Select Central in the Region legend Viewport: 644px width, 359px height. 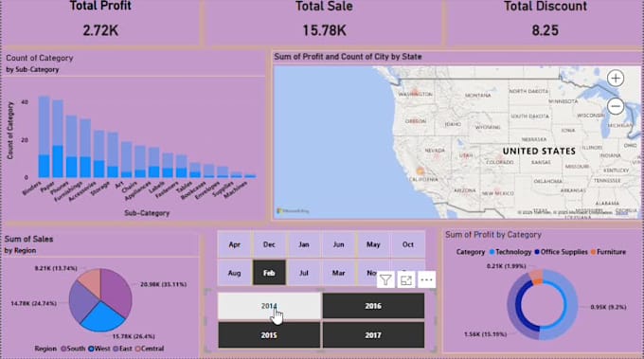pyautogui.click(x=150, y=349)
